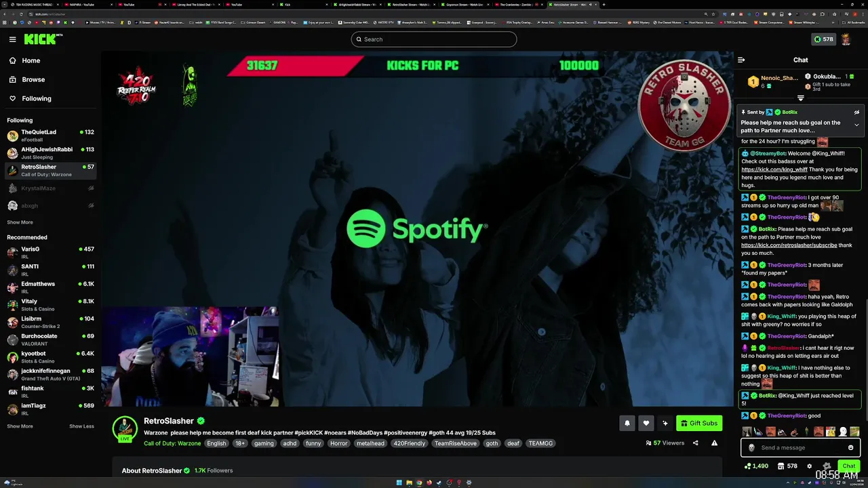Viewport: 868px width, 488px height.
Task: Click the green Gift Subs button
Action: [x=699, y=423]
